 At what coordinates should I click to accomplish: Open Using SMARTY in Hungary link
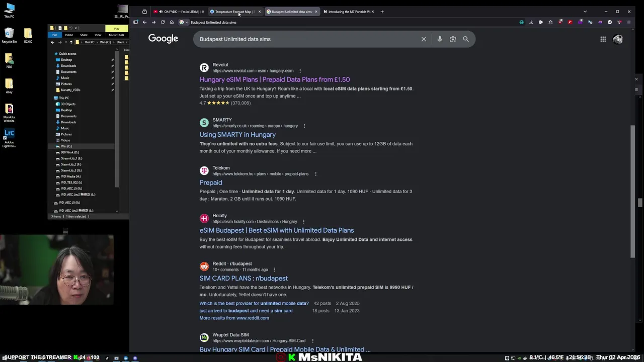point(237,135)
